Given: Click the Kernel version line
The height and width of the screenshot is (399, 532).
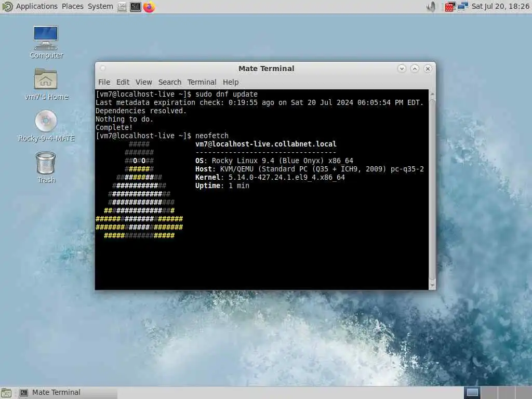Looking at the screenshot, I should click(x=270, y=177).
